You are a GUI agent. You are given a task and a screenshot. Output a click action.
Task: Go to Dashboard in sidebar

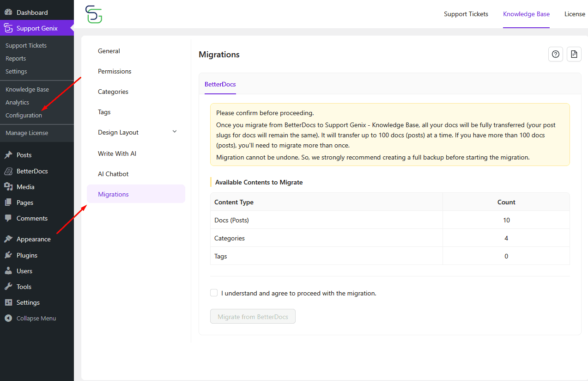tap(32, 12)
